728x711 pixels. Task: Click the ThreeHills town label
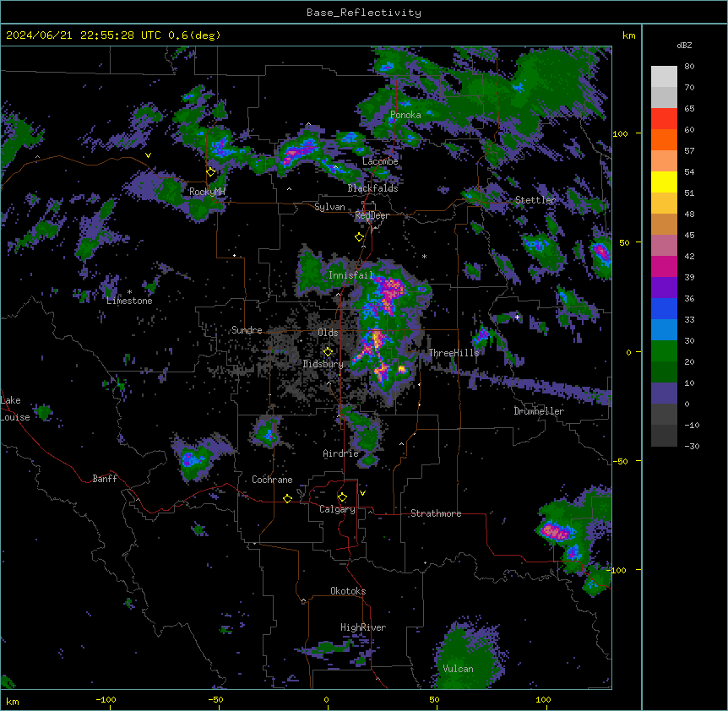click(454, 353)
